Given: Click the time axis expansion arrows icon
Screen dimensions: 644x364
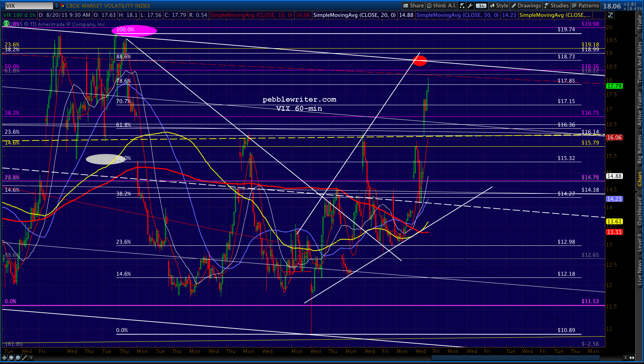Looking at the screenshot, I should [x=633, y=358].
